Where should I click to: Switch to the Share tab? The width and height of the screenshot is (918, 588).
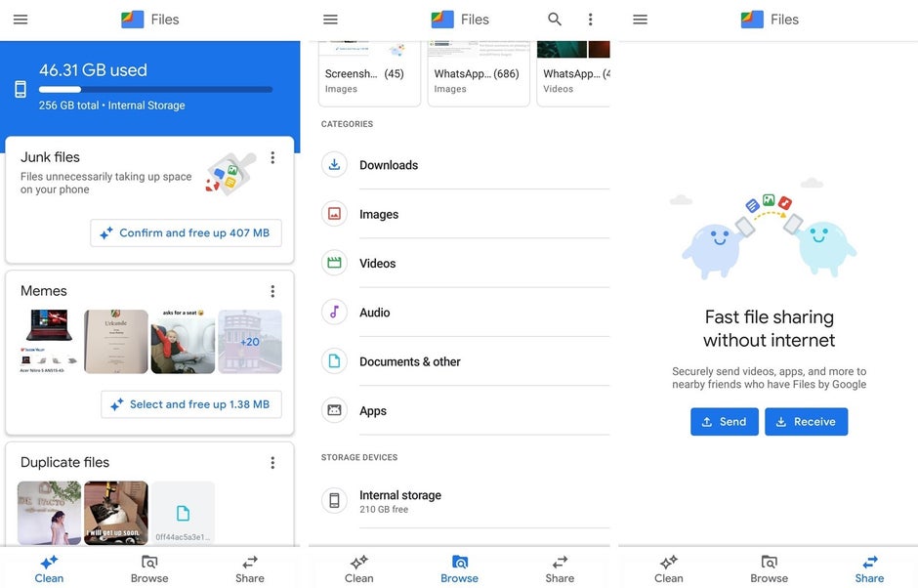point(868,567)
